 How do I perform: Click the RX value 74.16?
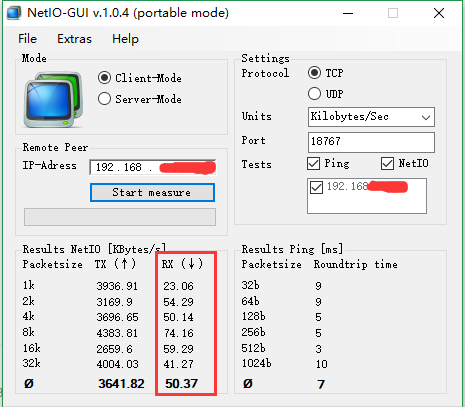(x=178, y=333)
